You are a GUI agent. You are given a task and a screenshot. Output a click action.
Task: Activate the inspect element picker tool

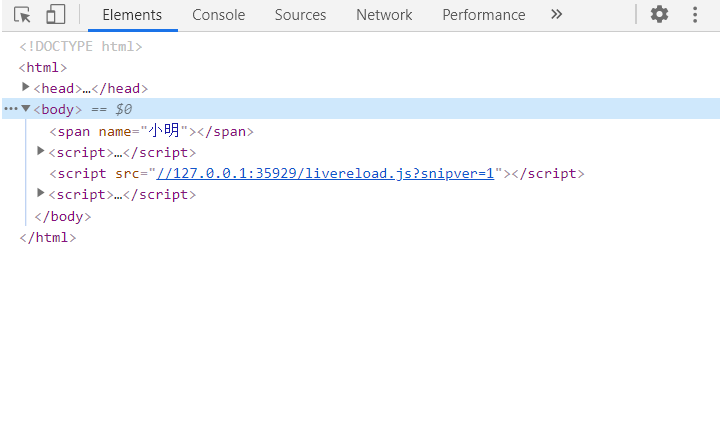coord(23,15)
